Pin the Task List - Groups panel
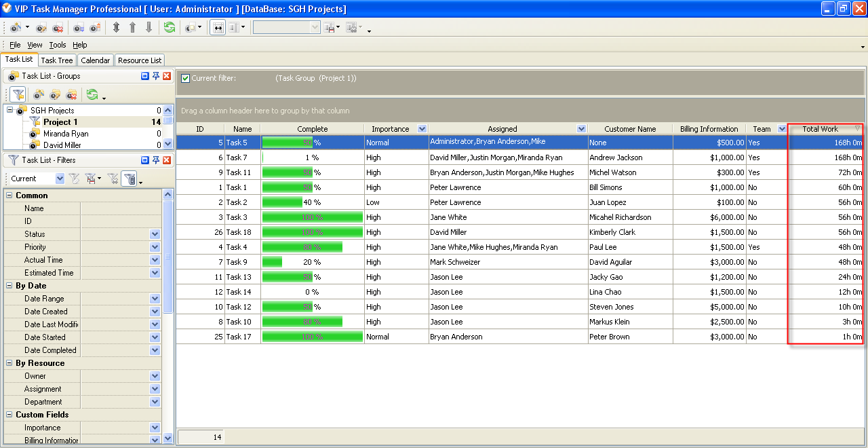 (155, 76)
